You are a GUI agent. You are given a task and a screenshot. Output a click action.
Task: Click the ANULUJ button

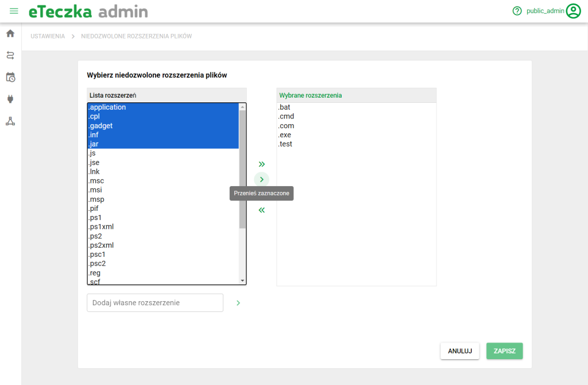(x=460, y=351)
